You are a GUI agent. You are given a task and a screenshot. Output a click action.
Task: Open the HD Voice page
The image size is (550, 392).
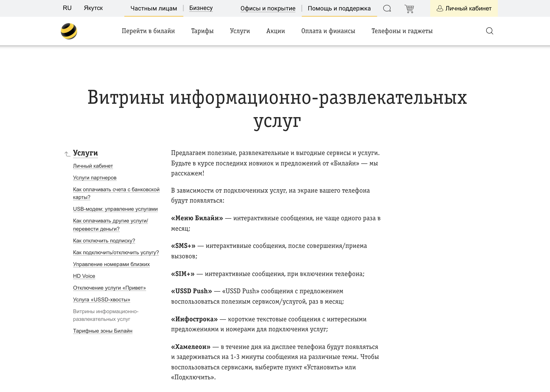(84, 276)
